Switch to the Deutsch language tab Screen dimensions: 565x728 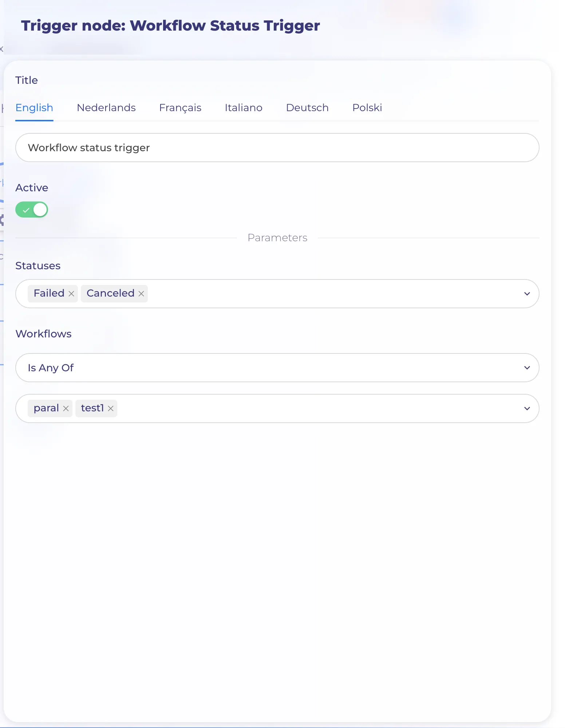click(307, 108)
